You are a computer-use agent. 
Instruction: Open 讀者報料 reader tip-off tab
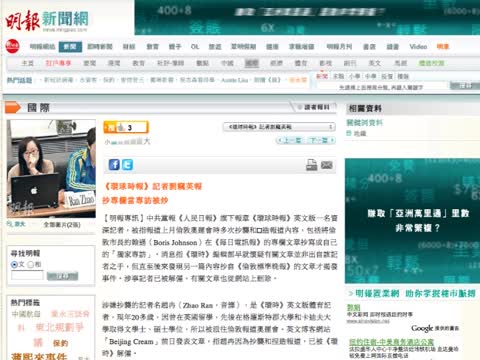[x=314, y=107]
